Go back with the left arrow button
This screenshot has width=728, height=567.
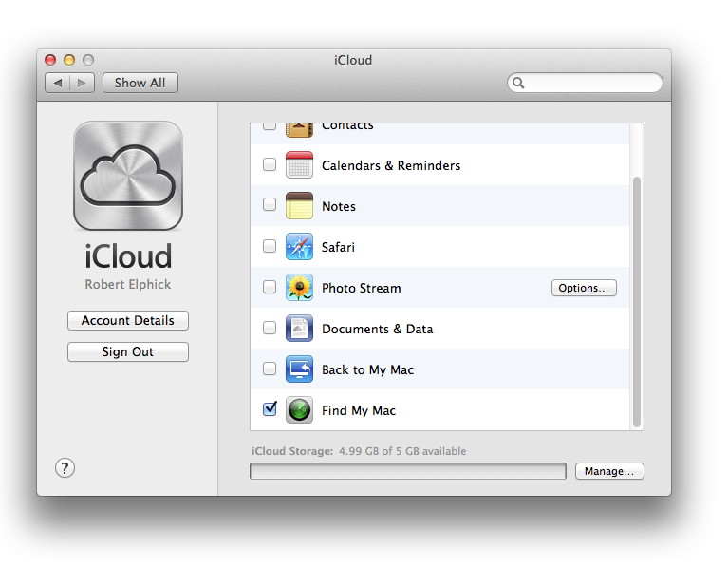coord(58,83)
